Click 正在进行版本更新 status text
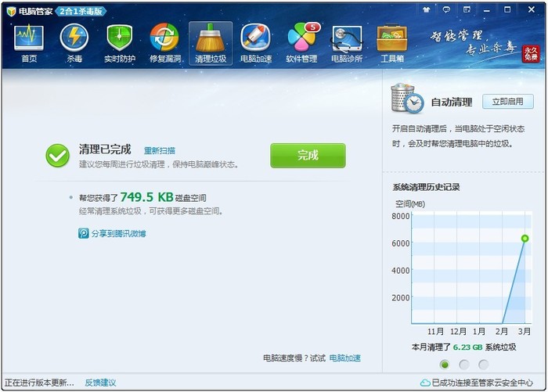This screenshot has height=392, width=548. [x=39, y=383]
